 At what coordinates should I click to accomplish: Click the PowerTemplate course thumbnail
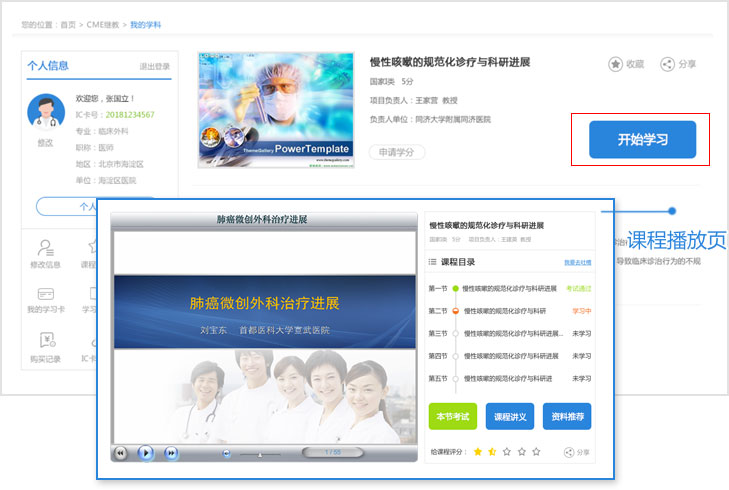(276, 110)
